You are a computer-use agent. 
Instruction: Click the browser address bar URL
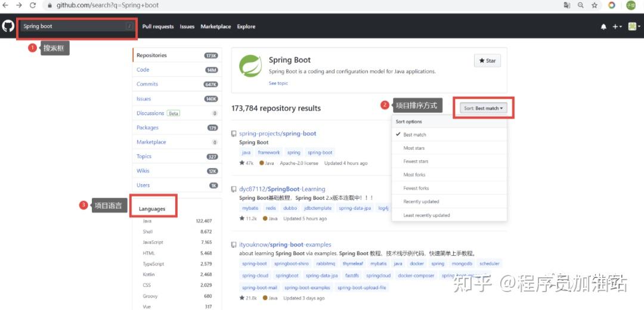pyautogui.click(x=107, y=5)
